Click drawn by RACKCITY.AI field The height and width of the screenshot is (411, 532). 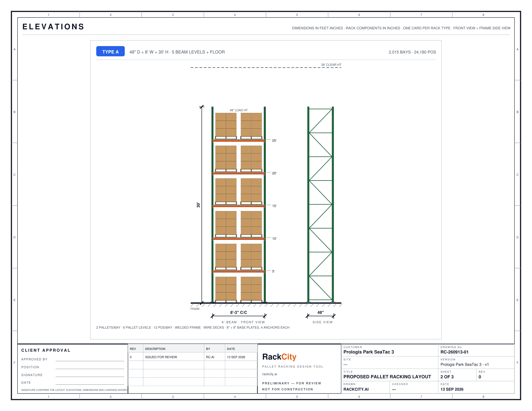[356, 389]
